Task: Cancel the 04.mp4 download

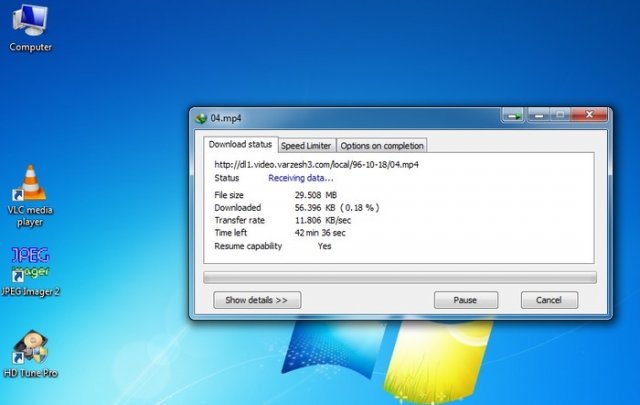Action: point(549,300)
